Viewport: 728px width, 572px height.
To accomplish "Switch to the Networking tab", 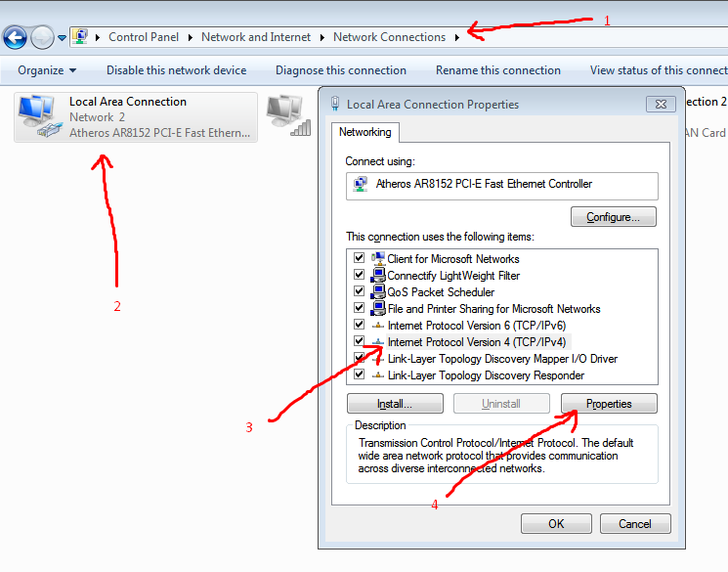I will coord(364,132).
